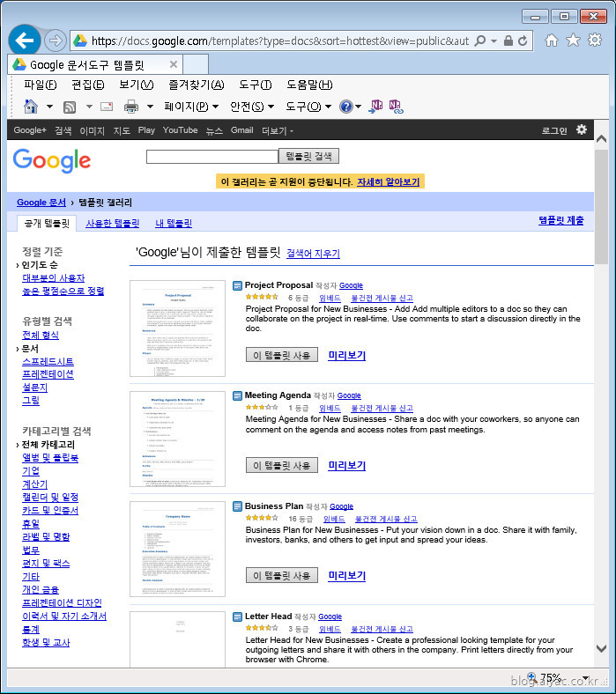Filter by 스프레드시트 type
Viewport: 616px width, 694px height.
pos(48,362)
